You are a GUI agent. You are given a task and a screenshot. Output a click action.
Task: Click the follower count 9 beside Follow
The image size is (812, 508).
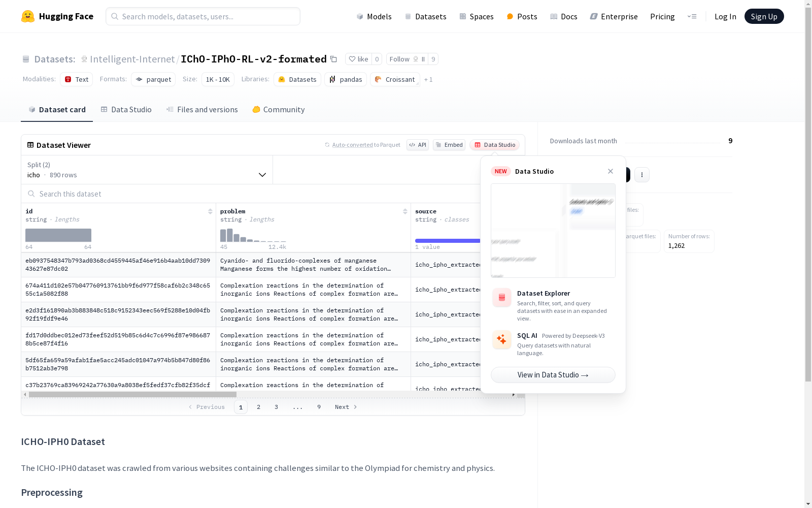[433, 59]
